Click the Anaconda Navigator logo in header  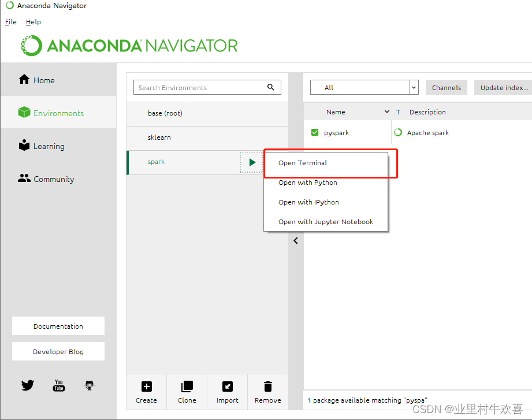coord(129,46)
